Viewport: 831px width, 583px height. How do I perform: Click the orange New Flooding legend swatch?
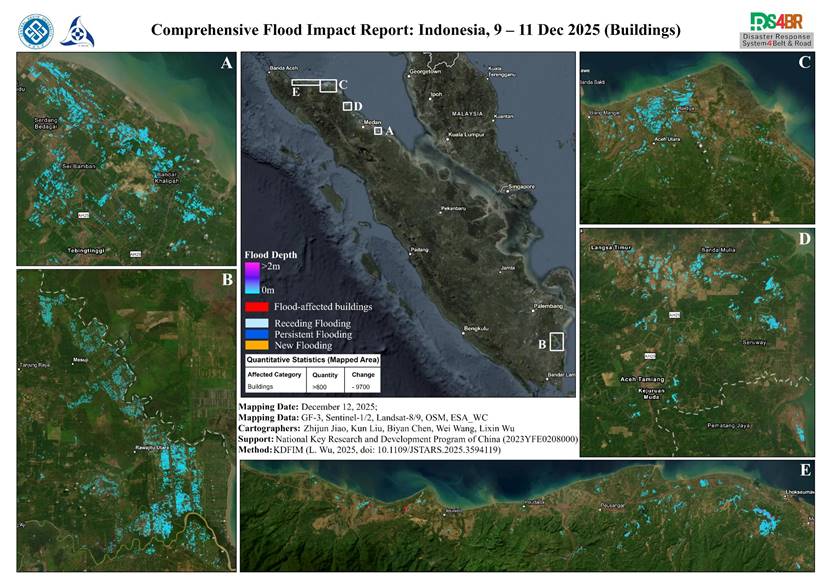coord(257,346)
